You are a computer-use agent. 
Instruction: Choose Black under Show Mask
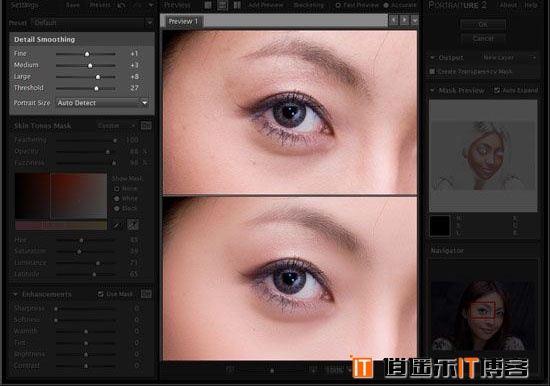(117, 208)
